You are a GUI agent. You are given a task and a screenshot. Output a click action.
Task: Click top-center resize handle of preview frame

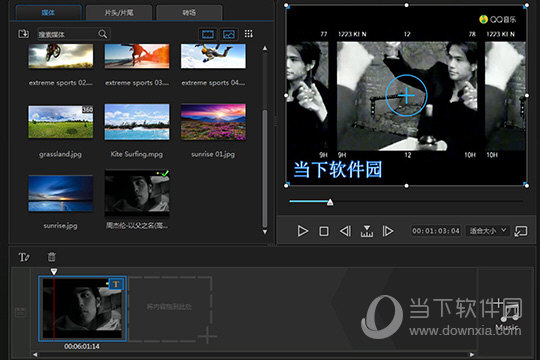pyautogui.click(x=406, y=5)
